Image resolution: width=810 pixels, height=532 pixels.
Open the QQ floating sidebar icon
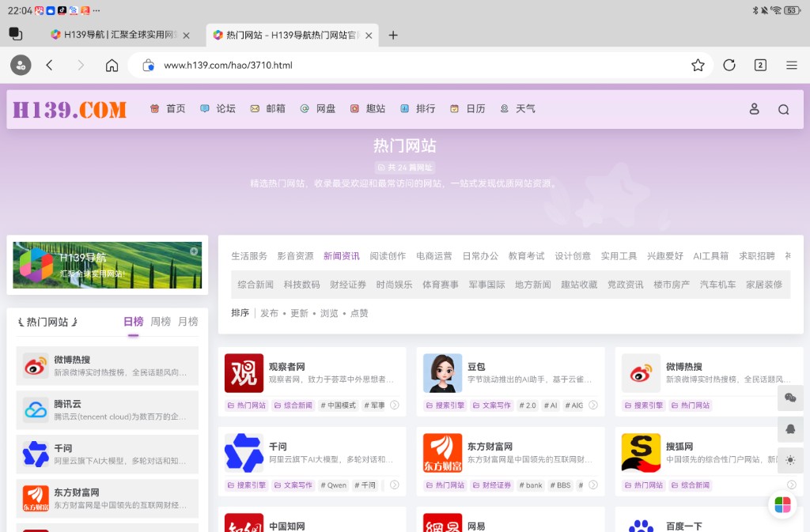pos(790,428)
